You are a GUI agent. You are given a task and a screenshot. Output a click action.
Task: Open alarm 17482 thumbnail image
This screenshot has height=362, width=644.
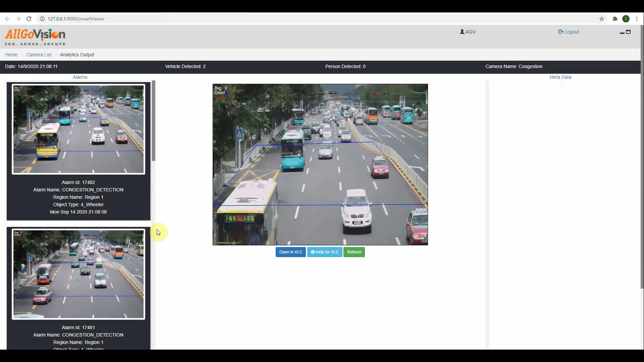click(78, 129)
